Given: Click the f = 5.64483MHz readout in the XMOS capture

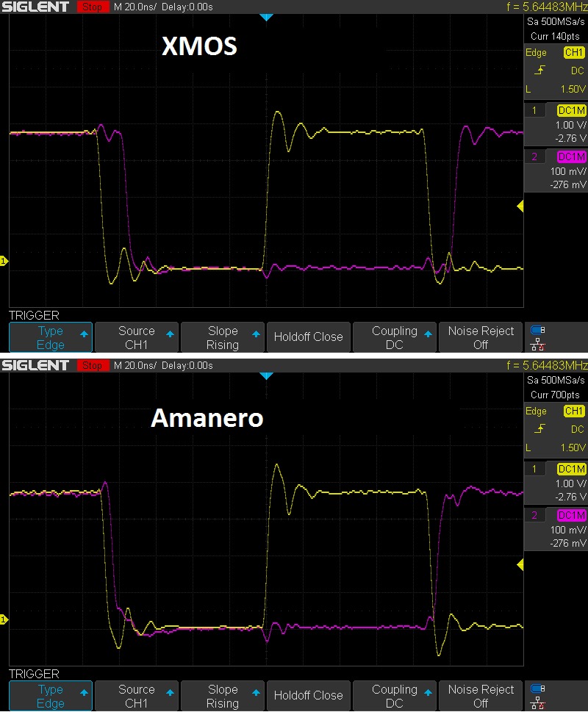Looking at the screenshot, I should pos(547,7).
